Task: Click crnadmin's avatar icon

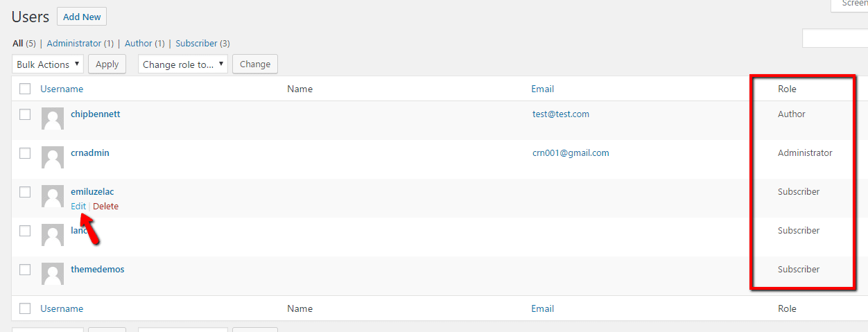Action: tap(53, 157)
